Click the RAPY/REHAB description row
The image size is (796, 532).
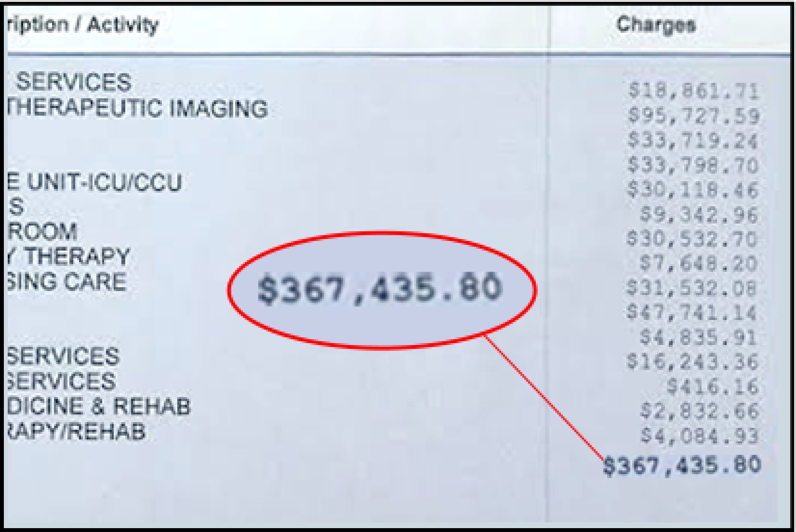[76, 431]
